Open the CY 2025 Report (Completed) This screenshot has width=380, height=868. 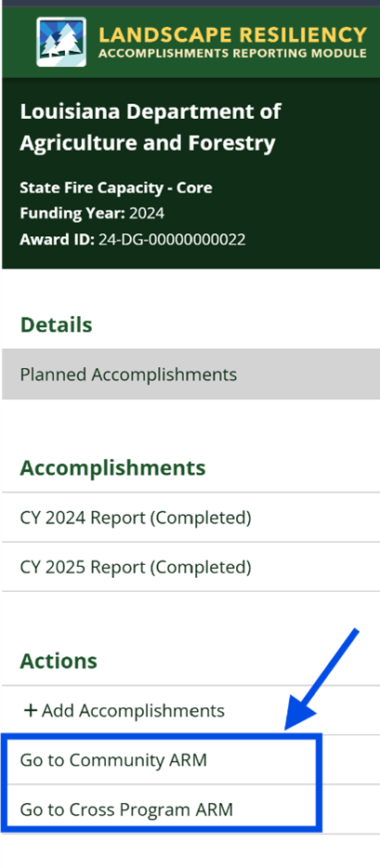click(190, 567)
